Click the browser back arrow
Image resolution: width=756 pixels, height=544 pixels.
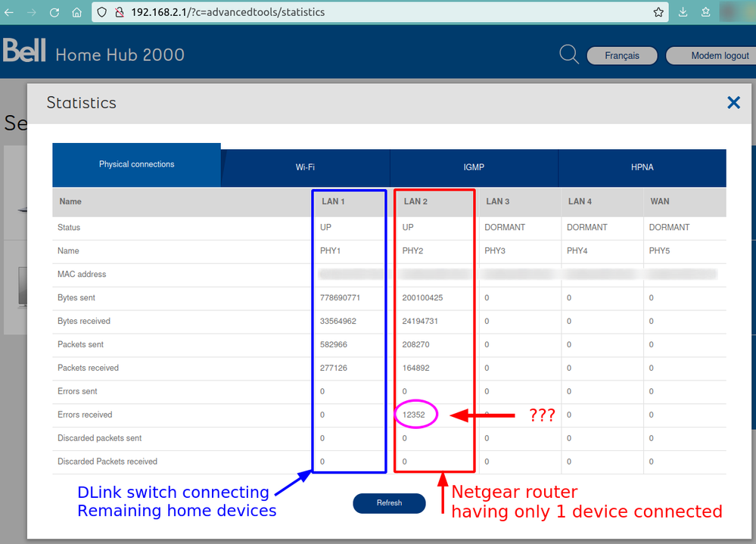[9, 12]
